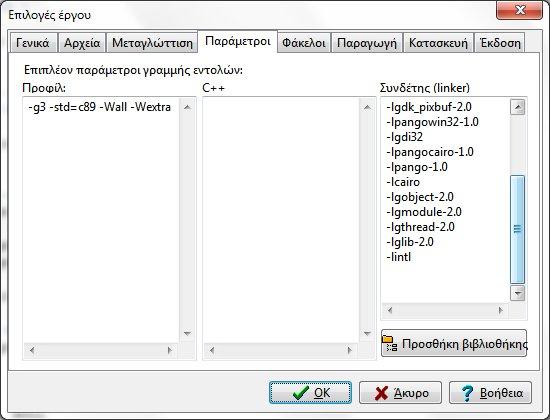This screenshot has width=550, height=420.
Task: Switch to the Γενικά tab
Action: click(x=33, y=43)
